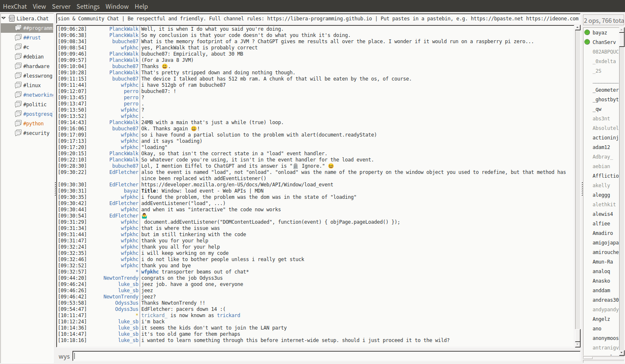Select the #linux channel in tree
This screenshot has height=364, width=625.
pyautogui.click(x=32, y=85)
